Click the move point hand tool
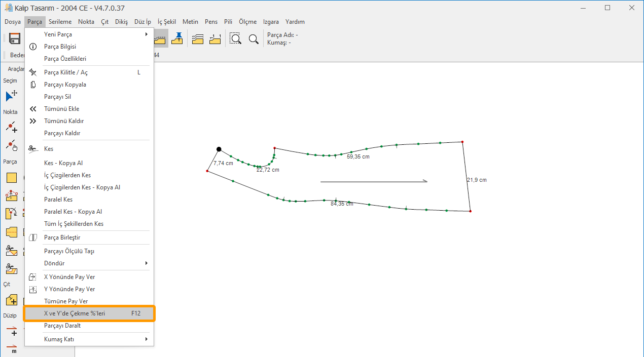Image resolution: width=644 pixels, height=357 pixels. click(12, 145)
